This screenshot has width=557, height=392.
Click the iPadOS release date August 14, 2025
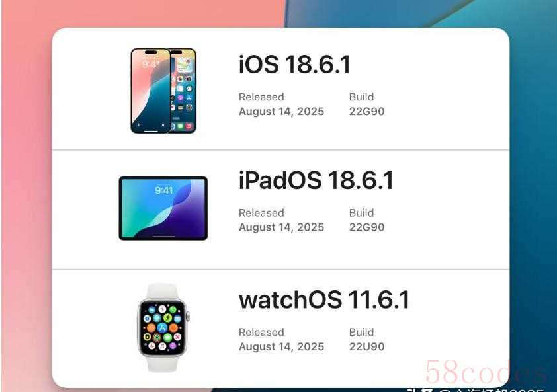click(281, 227)
